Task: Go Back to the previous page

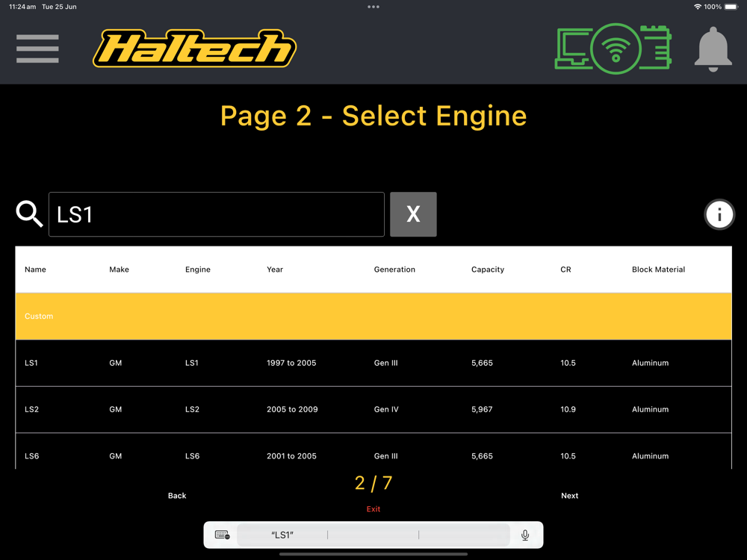Action: tap(177, 496)
